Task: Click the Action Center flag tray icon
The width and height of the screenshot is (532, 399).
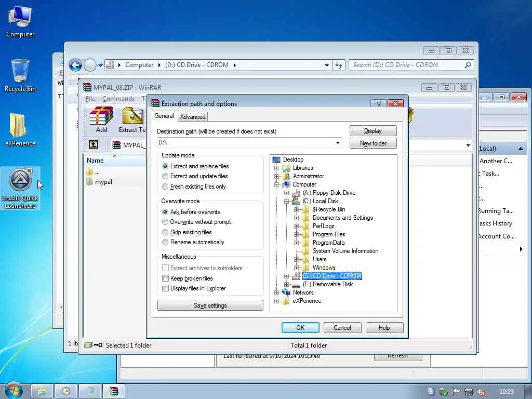Action: point(456,392)
